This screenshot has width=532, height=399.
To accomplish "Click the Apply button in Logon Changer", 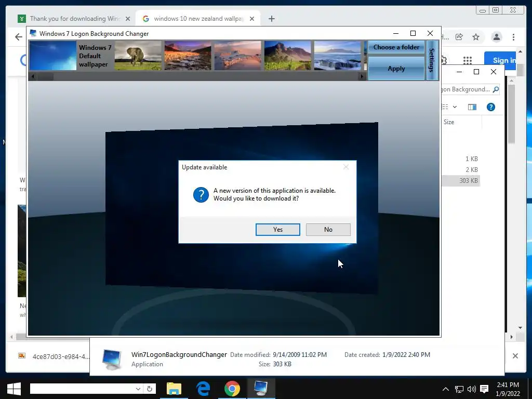I will [396, 69].
